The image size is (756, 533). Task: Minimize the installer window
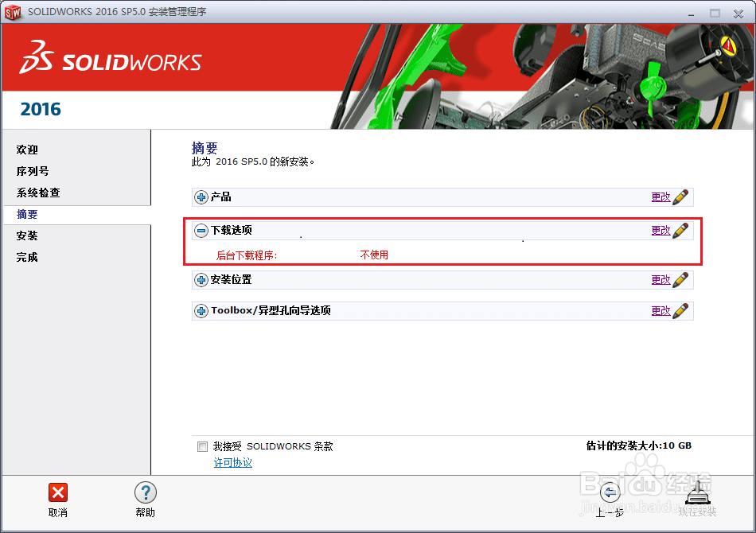pos(691,14)
